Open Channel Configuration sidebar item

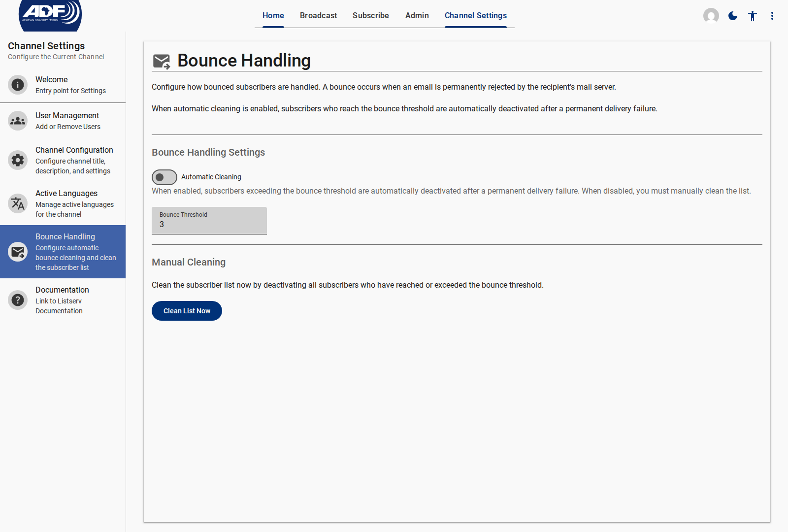click(63, 160)
